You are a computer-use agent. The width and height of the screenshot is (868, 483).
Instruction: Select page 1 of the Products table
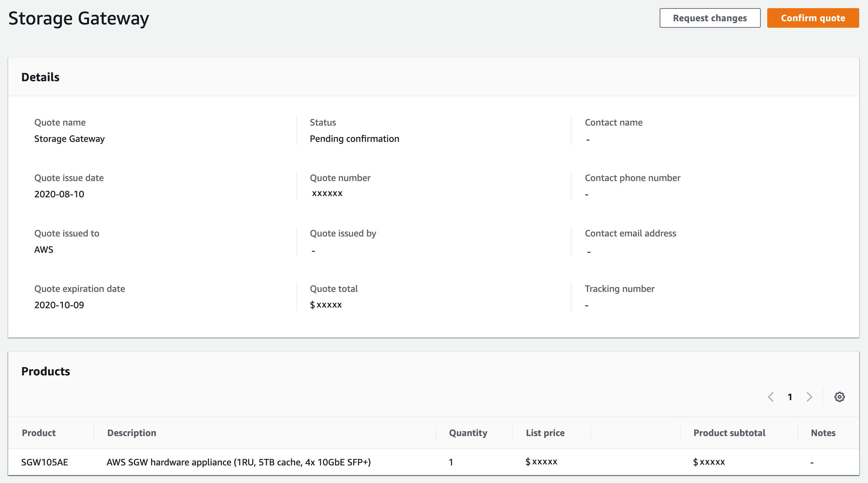click(790, 397)
